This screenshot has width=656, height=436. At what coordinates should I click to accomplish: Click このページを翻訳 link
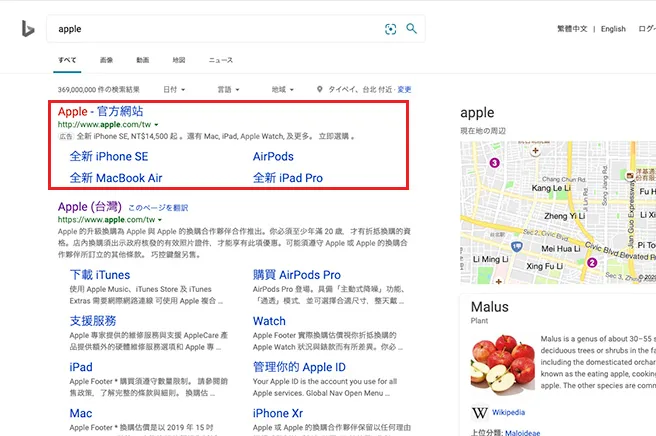pyautogui.click(x=158, y=208)
